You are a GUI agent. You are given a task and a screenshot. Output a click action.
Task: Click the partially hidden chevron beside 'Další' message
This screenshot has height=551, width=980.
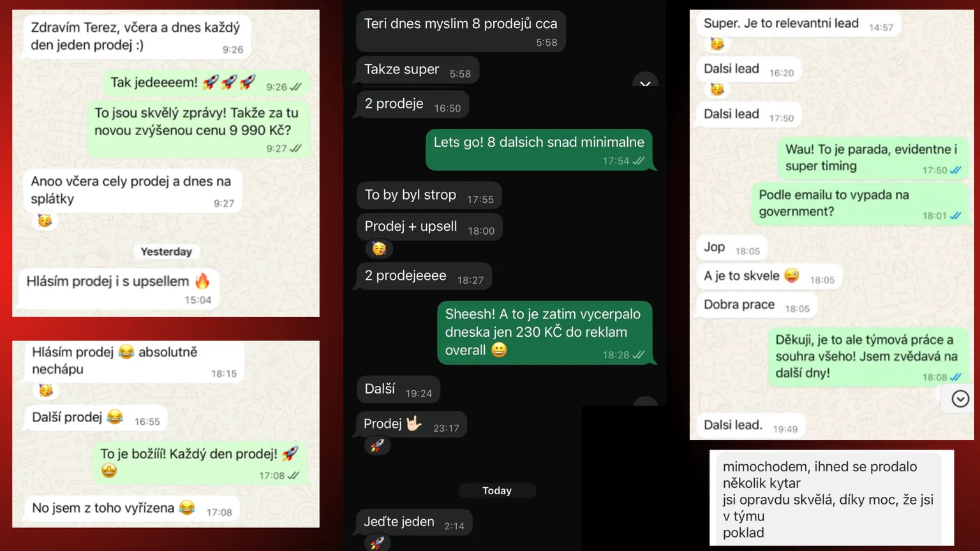[x=645, y=401]
